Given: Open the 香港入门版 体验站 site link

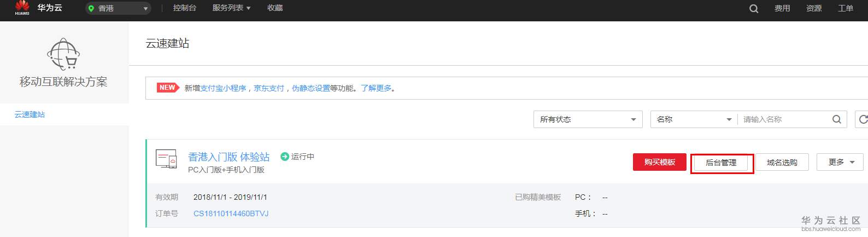Looking at the screenshot, I should point(229,157).
